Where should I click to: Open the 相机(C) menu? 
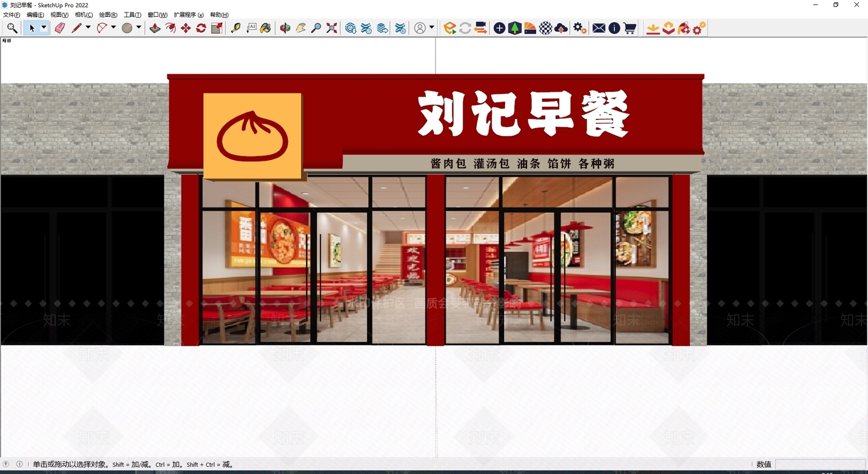(84, 15)
